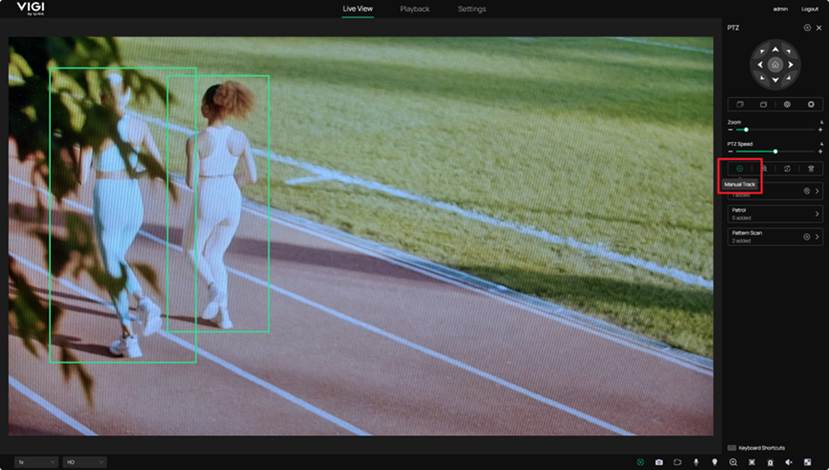
Task: Open the Playback tab
Action: [414, 9]
